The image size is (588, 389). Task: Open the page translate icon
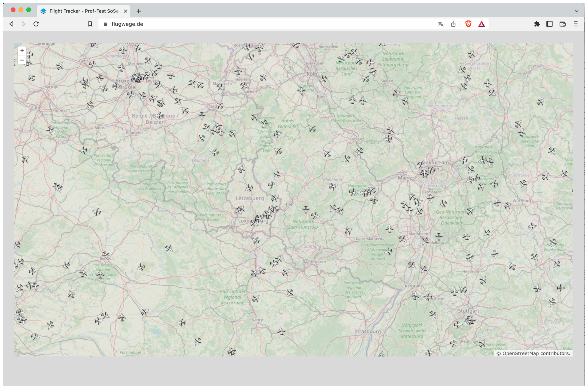tap(440, 24)
